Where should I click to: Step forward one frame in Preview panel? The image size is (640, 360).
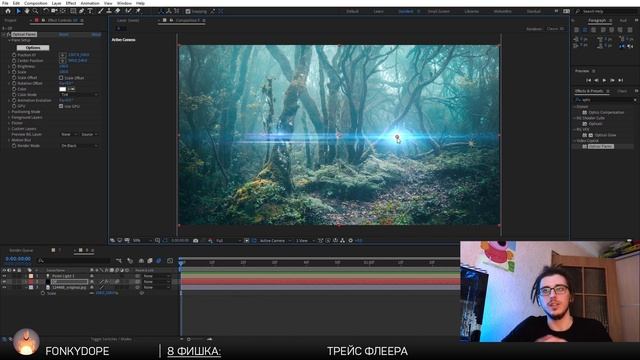[x=612, y=80]
